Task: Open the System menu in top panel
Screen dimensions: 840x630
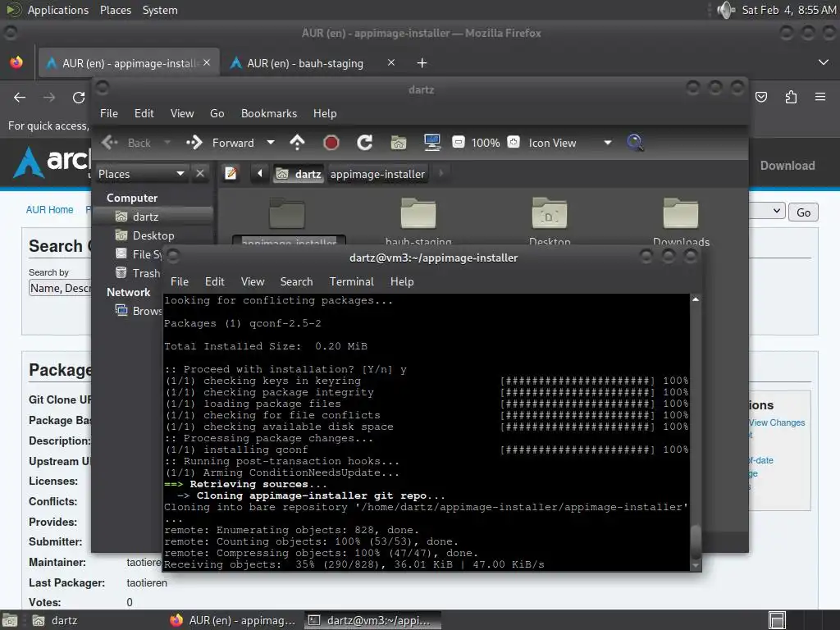Action: 160,10
